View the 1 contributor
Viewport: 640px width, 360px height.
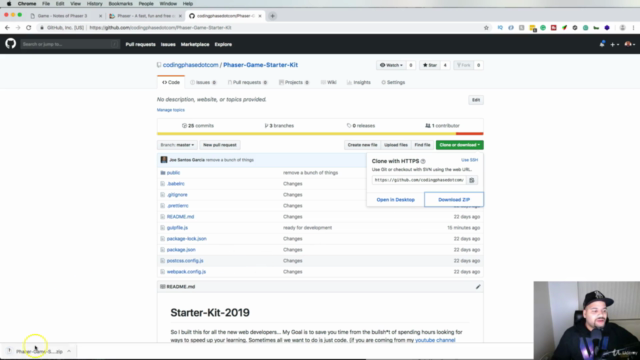[x=442, y=126]
